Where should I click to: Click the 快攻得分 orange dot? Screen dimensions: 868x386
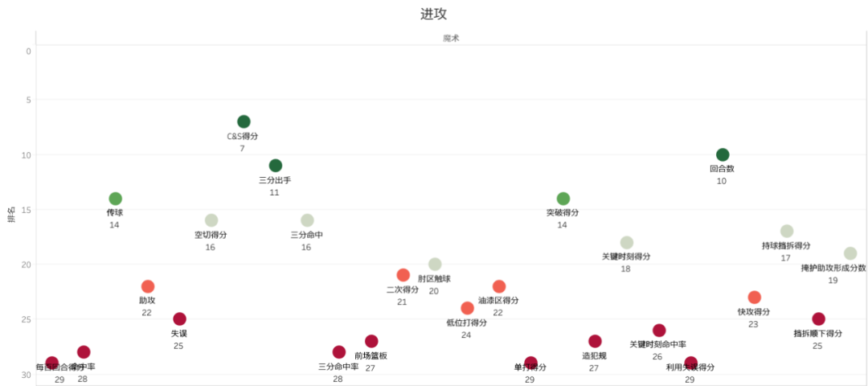[754, 298]
